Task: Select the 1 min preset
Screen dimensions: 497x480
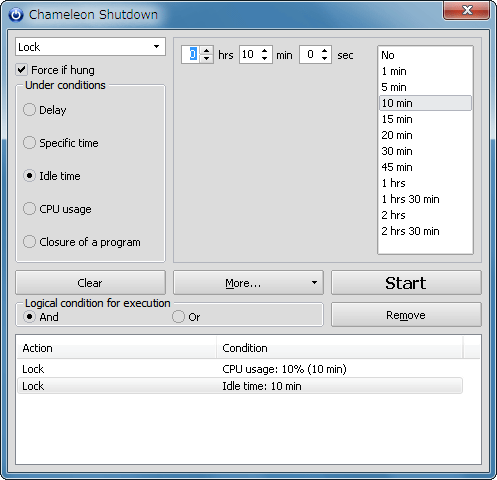Action: tap(425, 71)
